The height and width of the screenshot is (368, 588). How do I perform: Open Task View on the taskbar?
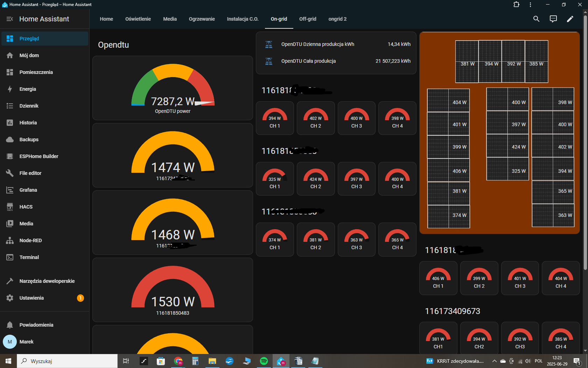click(x=126, y=361)
